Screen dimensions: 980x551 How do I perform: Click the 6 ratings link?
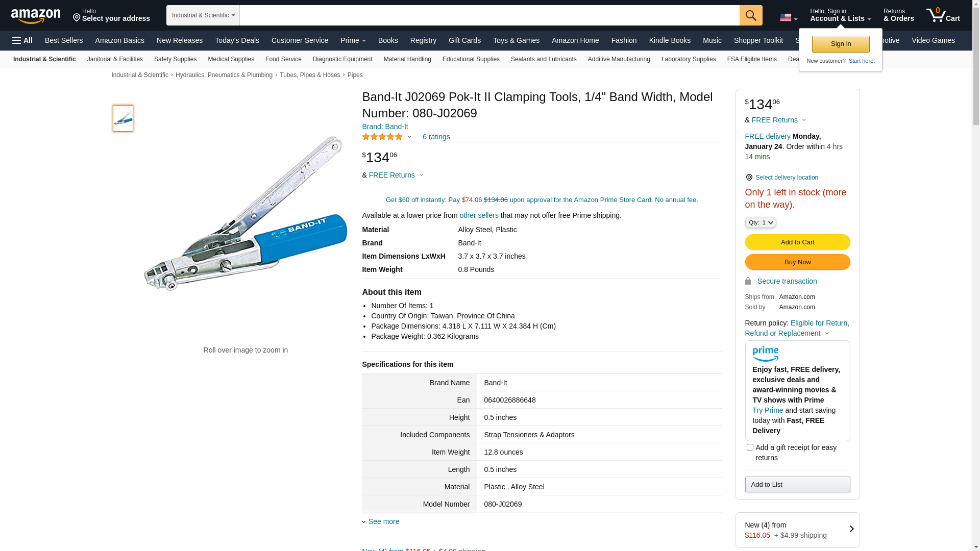[x=436, y=137]
